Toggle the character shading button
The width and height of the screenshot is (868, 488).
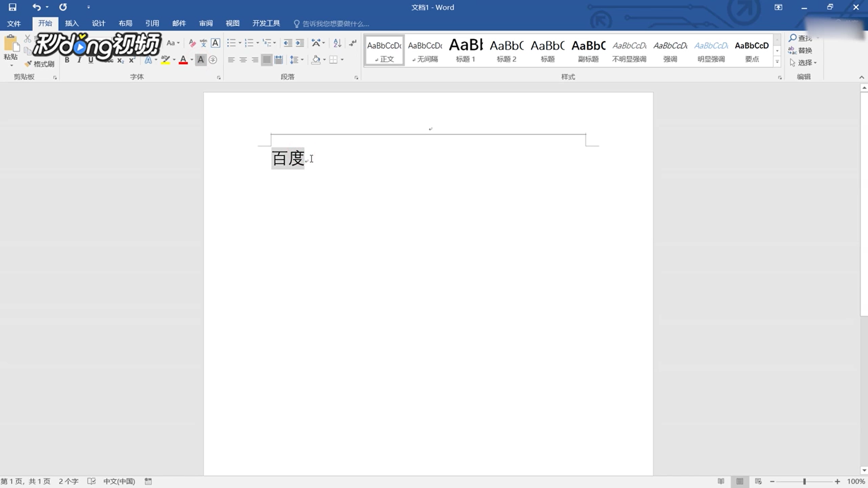coord(201,60)
